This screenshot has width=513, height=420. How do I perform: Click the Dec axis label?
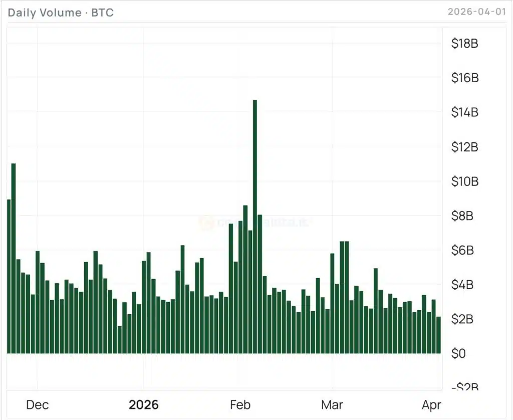pos(38,404)
